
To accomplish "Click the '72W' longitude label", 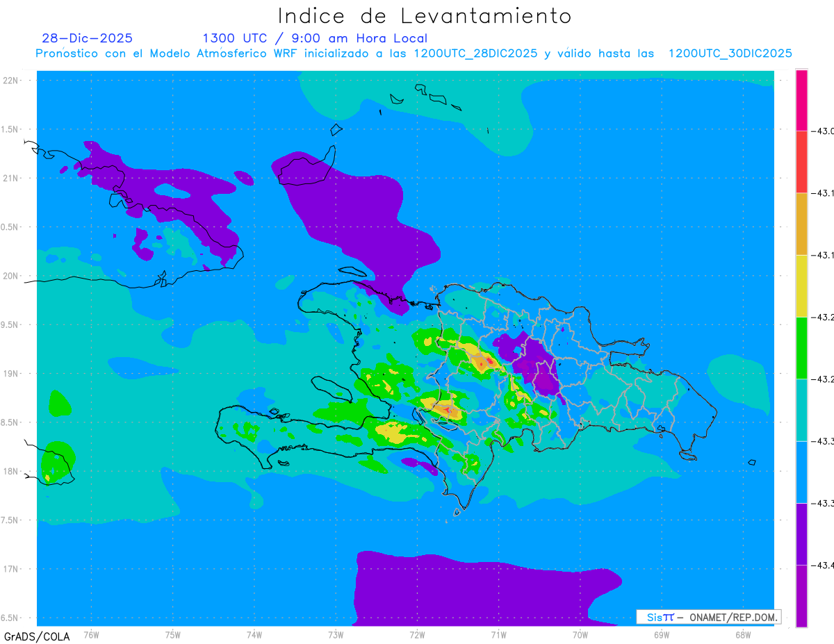I will pyautogui.click(x=417, y=634).
